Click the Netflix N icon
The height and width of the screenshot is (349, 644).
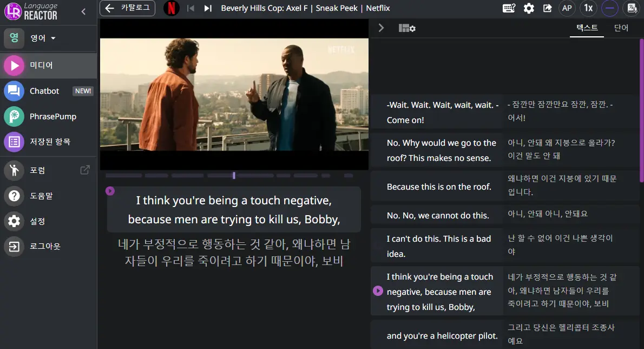point(171,8)
